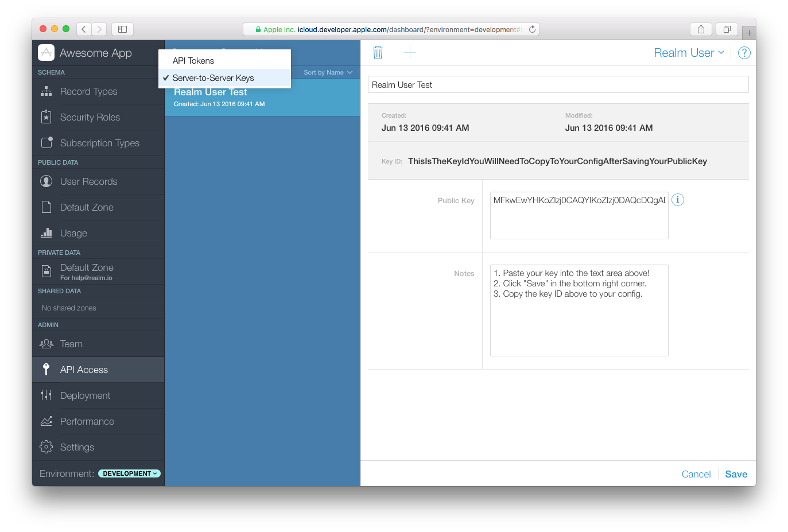Click the trash delete key icon
788x532 pixels.
[x=378, y=53]
